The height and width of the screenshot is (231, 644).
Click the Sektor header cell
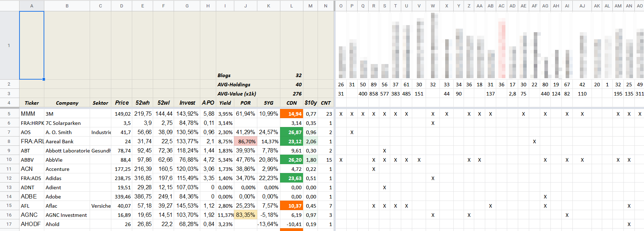click(x=100, y=103)
